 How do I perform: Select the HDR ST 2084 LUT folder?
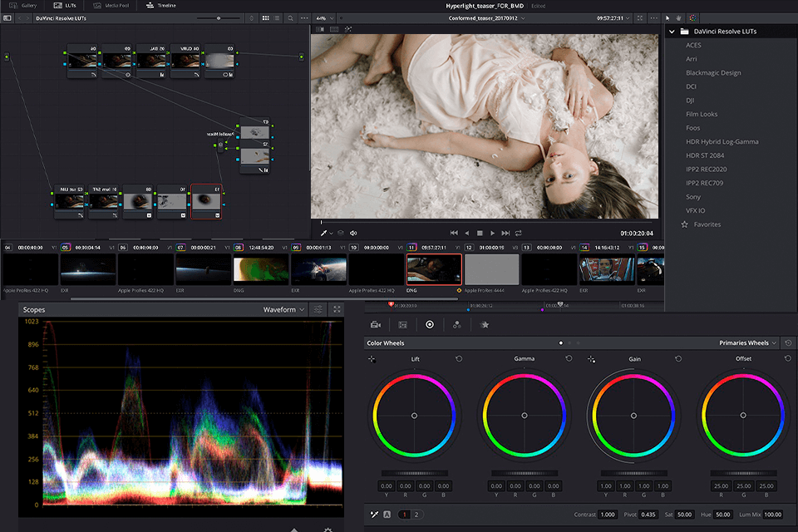click(x=704, y=155)
